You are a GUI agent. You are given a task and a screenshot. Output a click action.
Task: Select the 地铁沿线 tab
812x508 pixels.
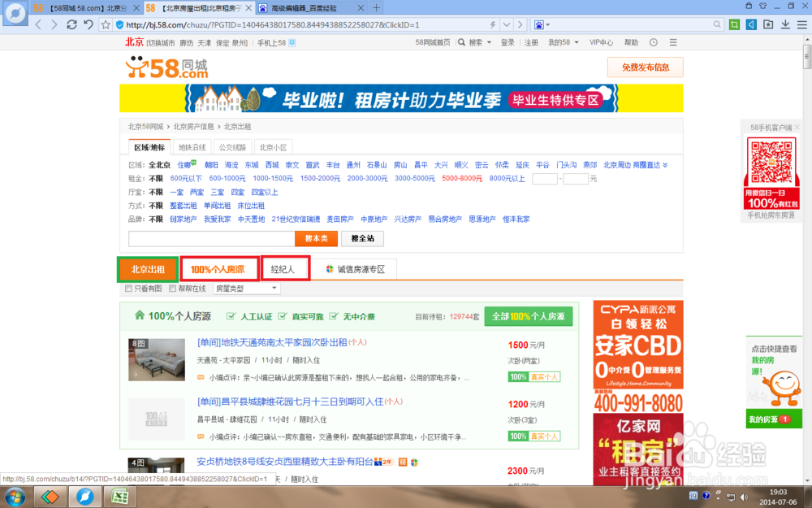point(192,147)
